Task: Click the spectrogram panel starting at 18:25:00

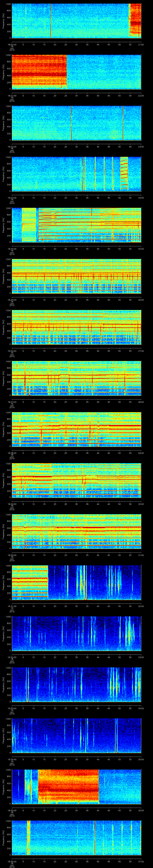Action: [76, 276]
